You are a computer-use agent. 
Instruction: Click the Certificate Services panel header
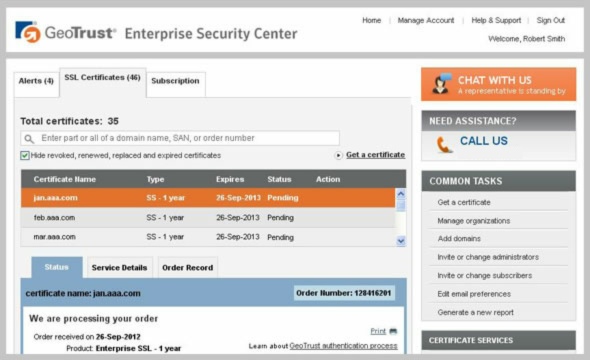click(x=499, y=340)
